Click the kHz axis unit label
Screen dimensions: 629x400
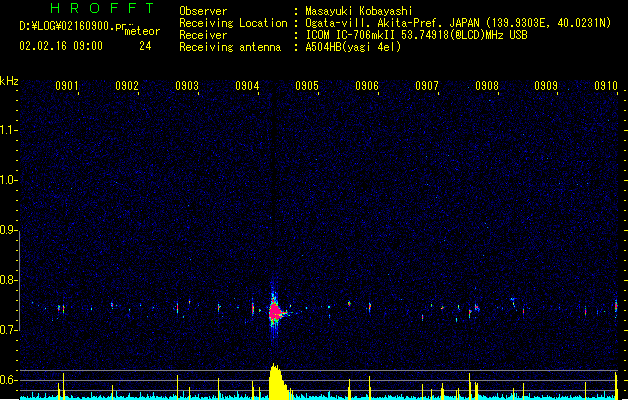(9, 81)
